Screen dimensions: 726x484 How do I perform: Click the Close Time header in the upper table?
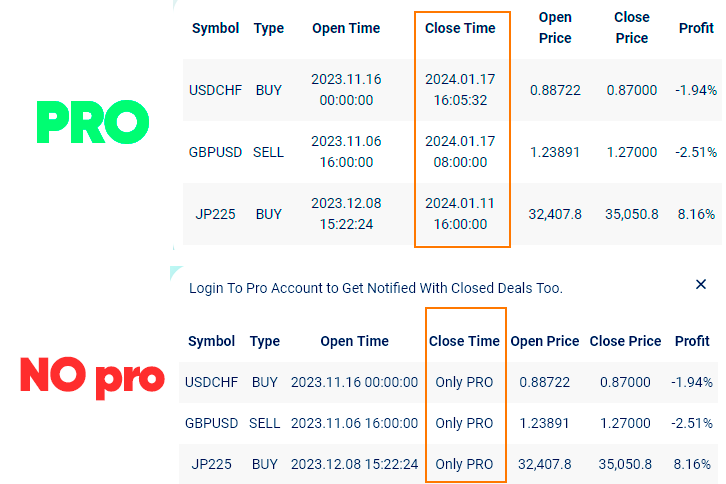(460, 28)
